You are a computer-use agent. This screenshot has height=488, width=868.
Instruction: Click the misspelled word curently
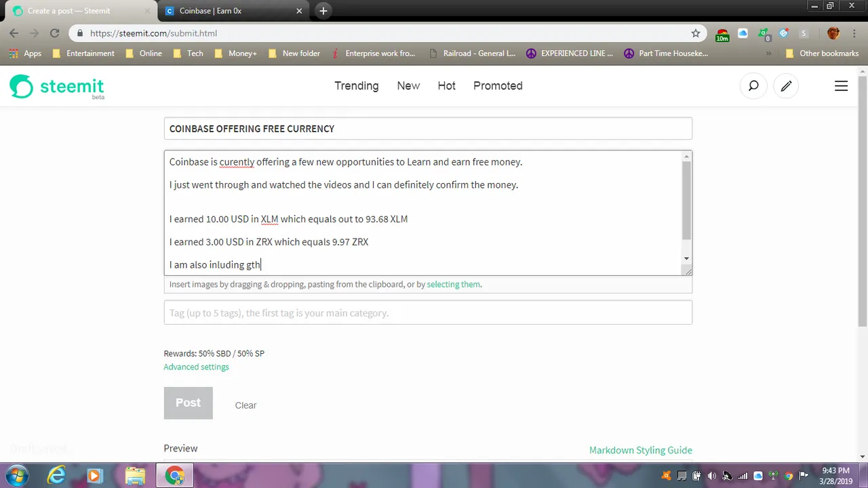click(237, 162)
